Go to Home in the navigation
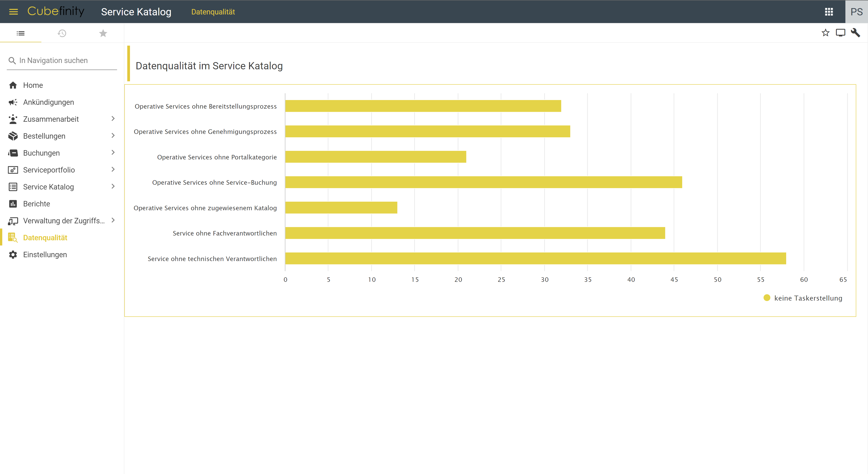Viewport: 868px width, 474px height. [33, 85]
